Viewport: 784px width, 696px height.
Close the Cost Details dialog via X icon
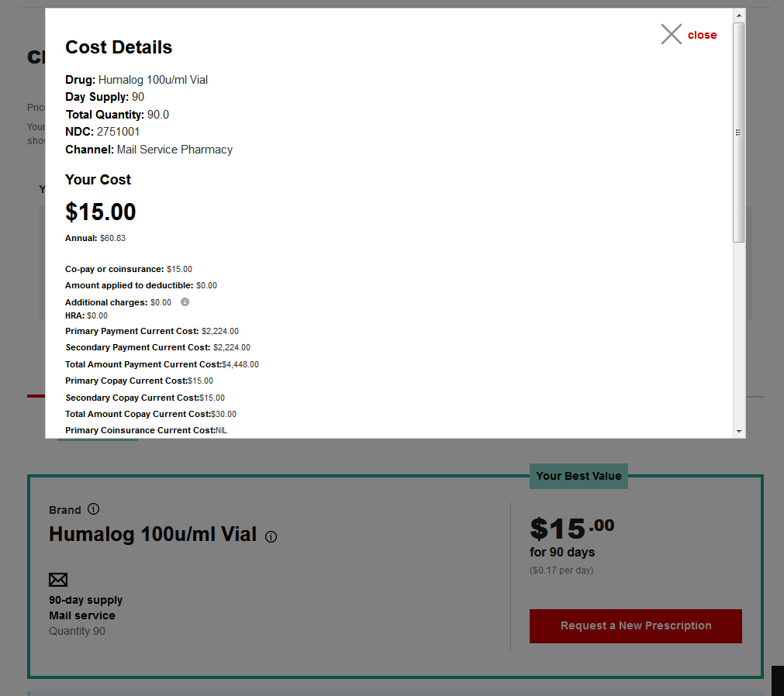[671, 34]
